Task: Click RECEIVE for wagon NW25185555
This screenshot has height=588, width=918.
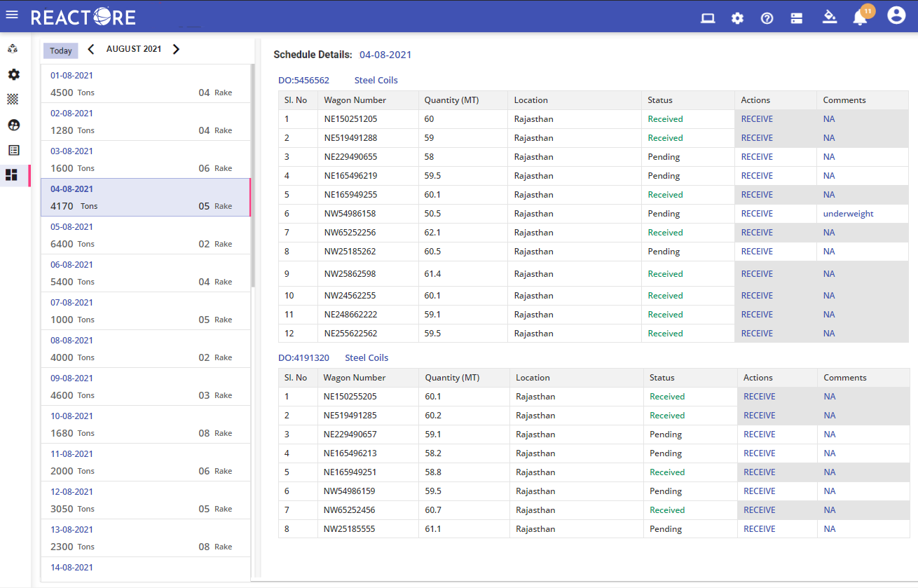Action: pyautogui.click(x=760, y=529)
